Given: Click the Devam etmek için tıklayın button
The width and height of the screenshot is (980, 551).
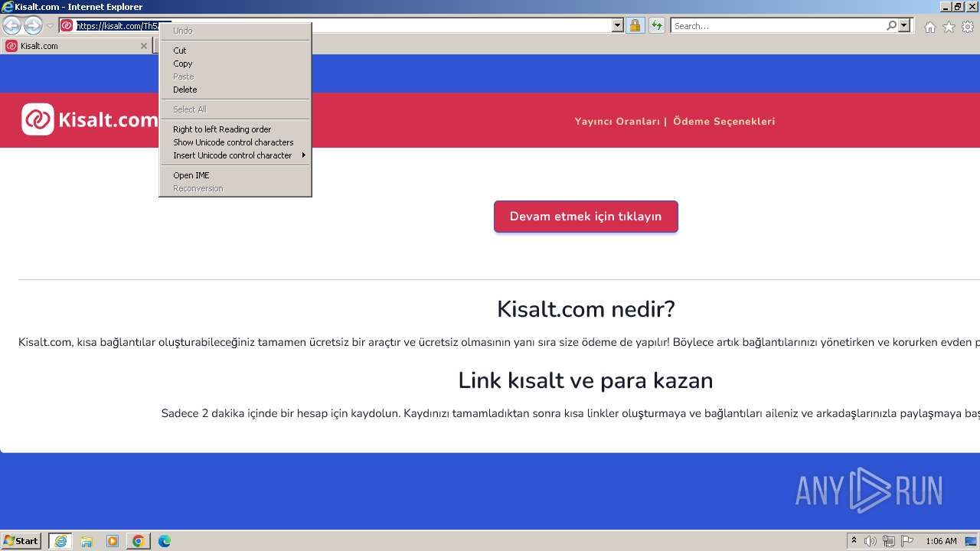Looking at the screenshot, I should (586, 217).
